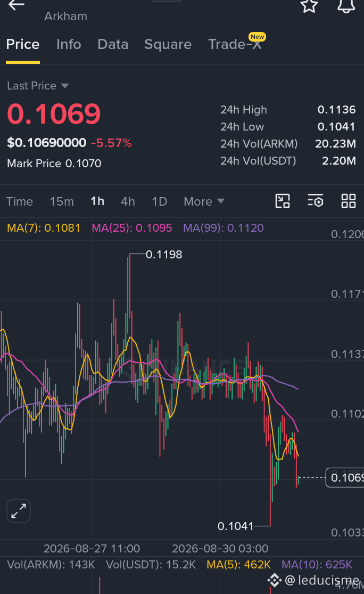Tap the large 0.1069 last price
364x594 pixels.
point(54,113)
